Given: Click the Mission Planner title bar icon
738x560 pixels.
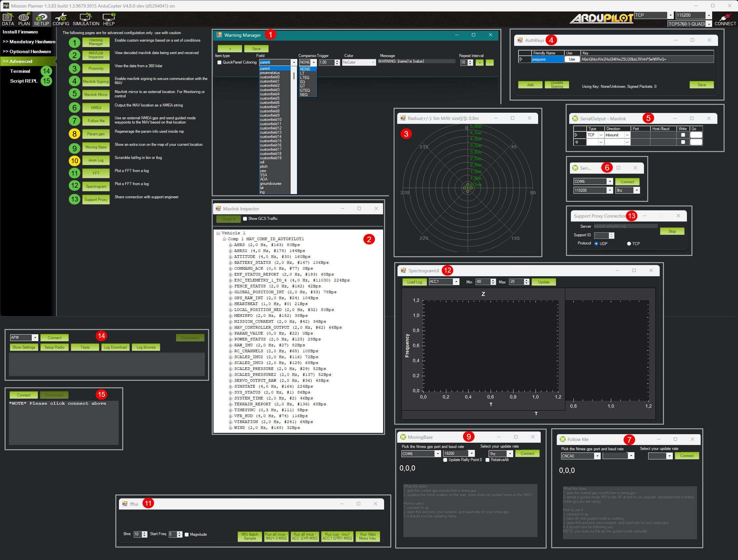Looking at the screenshot, I should tap(6, 6).
